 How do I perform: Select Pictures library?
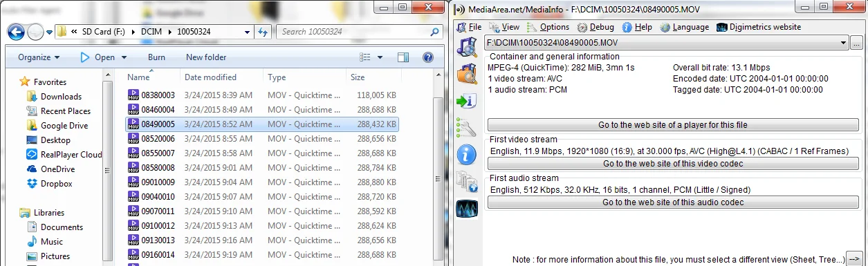pyautogui.click(x=55, y=256)
